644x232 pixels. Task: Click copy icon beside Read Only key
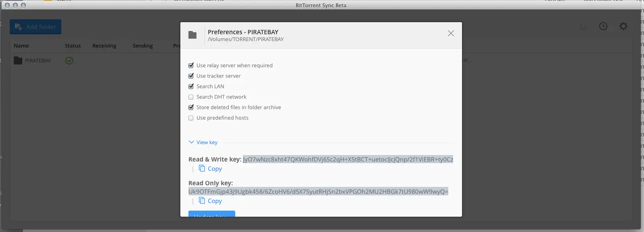[202, 201]
